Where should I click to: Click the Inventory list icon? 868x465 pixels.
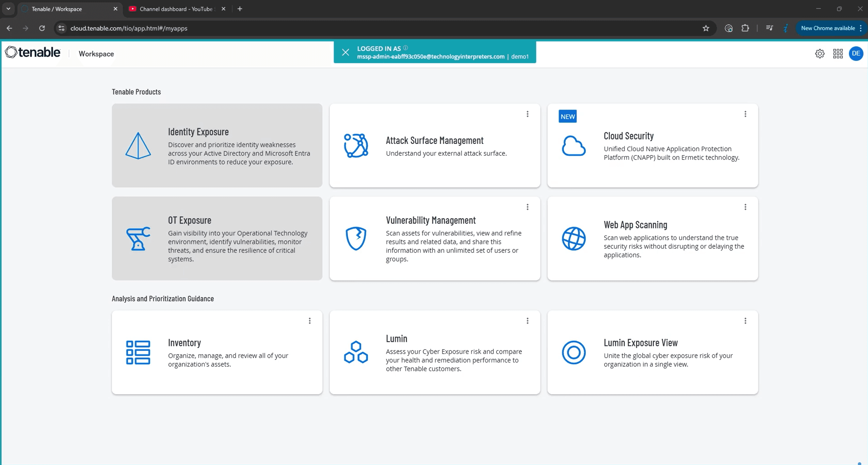click(138, 352)
